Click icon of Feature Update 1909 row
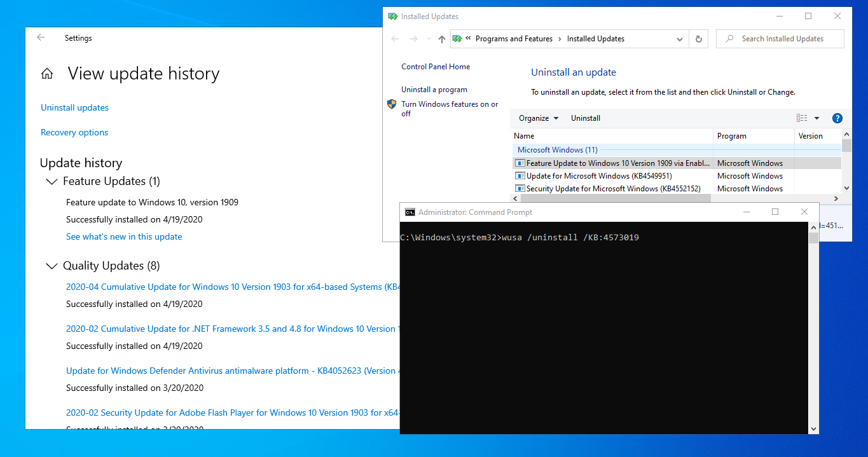Viewport: 868px width, 457px height. click(520, 163)
